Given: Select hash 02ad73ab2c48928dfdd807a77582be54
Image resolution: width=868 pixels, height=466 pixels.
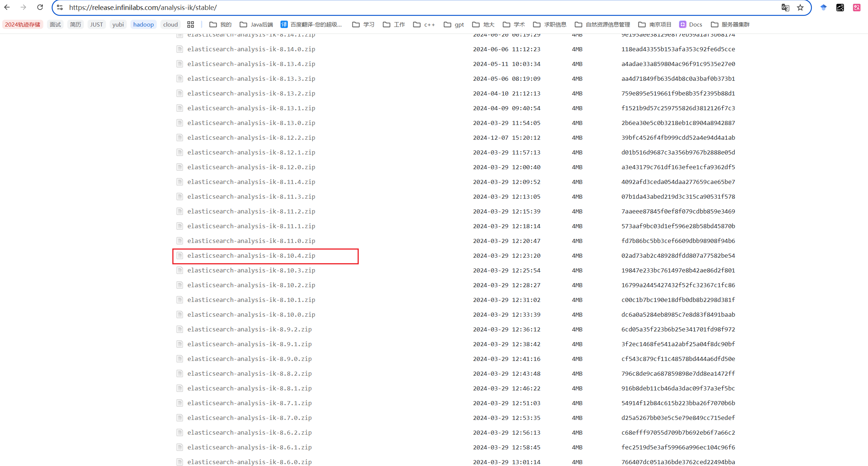Looking at the screenshot, I should (x=678, y=255).
